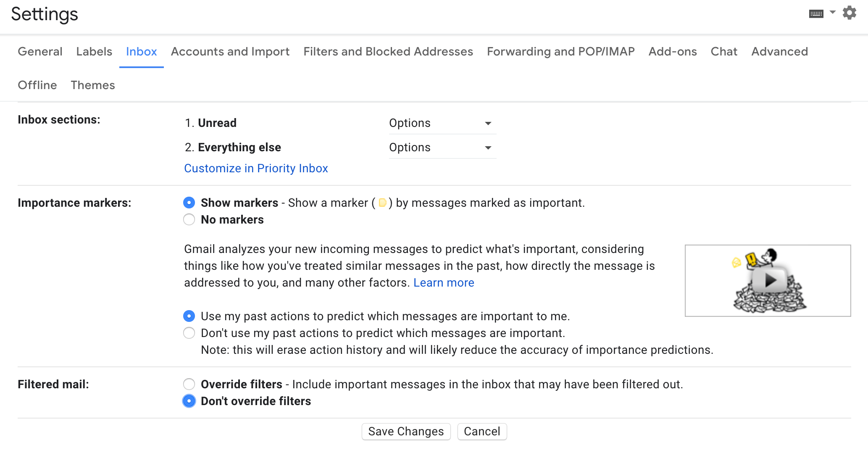This screenshot has width=868, height=453.
Task: Open Options dropdown for Unread section
Action: pyautogui.click(x=442, y=123)
